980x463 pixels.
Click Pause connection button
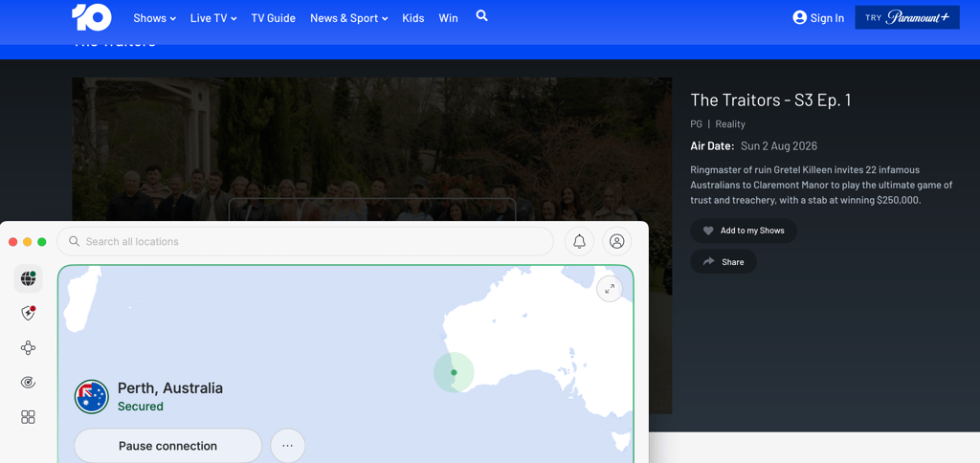pyautogui.click(x=167, y=446)
